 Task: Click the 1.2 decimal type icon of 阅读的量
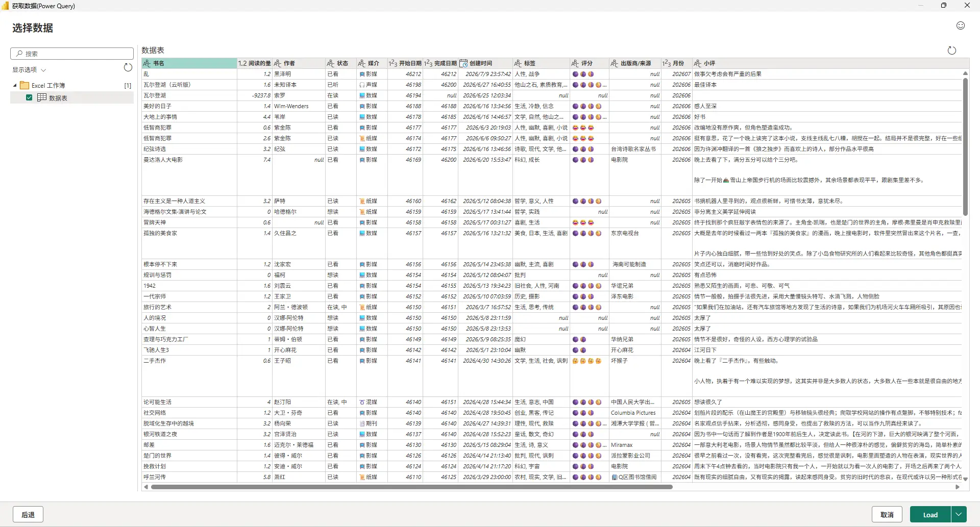click(x=242, y=63)
